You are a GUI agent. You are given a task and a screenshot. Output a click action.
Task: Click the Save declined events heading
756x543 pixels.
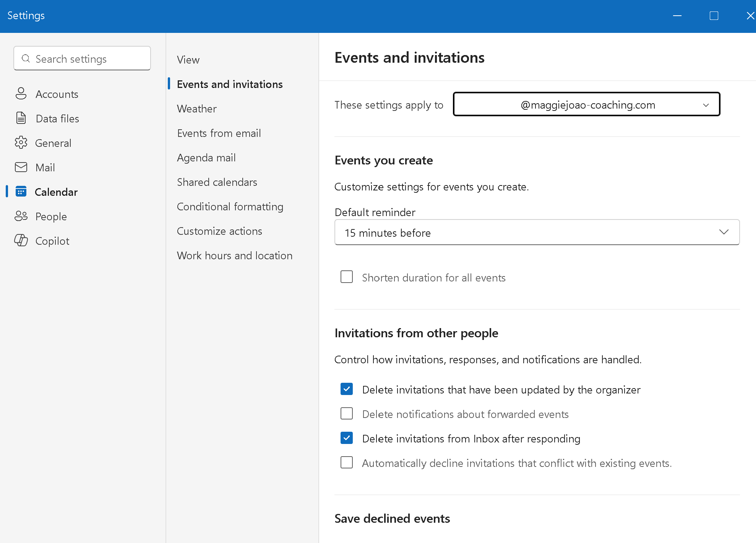[x=392, y=518]
